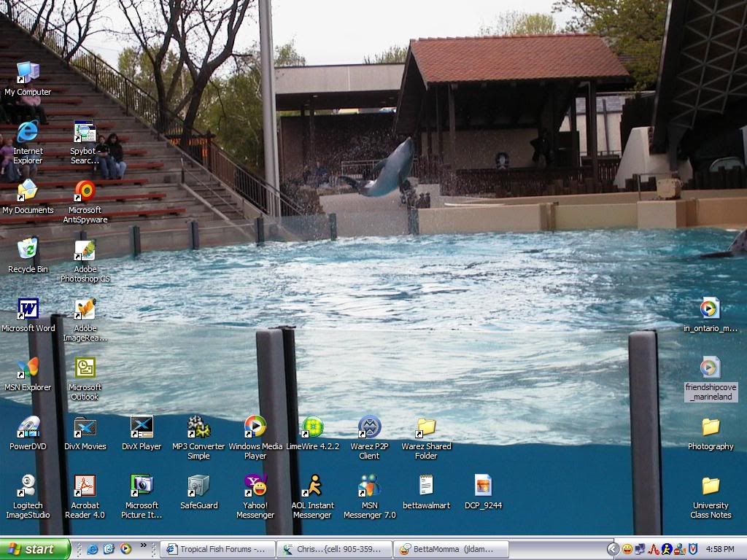747x560 pixels.
Task: Switch to Tropical Fish Forums taskbar window
Action: point(217,549)
